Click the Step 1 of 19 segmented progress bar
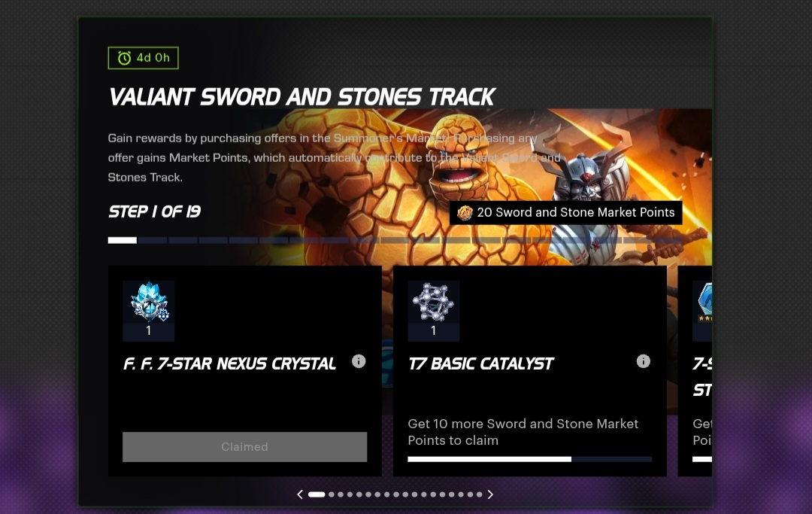 coord(395,240)
